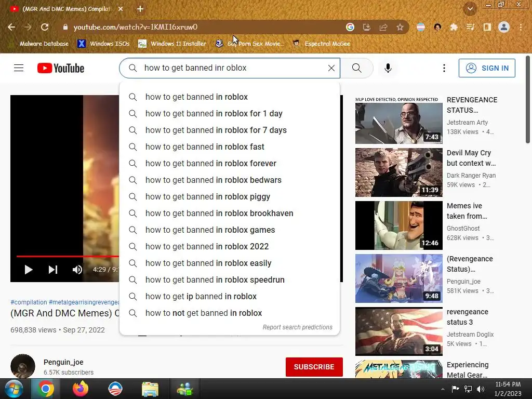Open the Malware Database bookmark
The width and height of the screenshot is (532, 399).
[39, 44]
